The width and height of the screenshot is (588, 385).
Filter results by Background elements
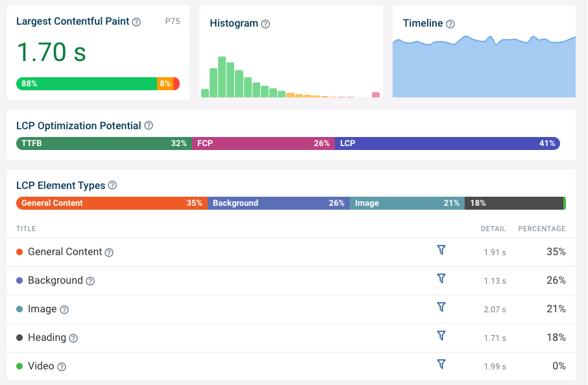click(441, 279)
